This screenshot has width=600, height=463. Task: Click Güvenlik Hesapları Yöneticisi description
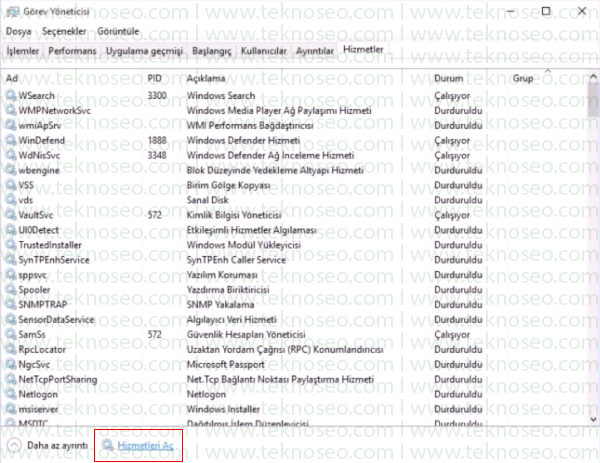pos(246,334)
